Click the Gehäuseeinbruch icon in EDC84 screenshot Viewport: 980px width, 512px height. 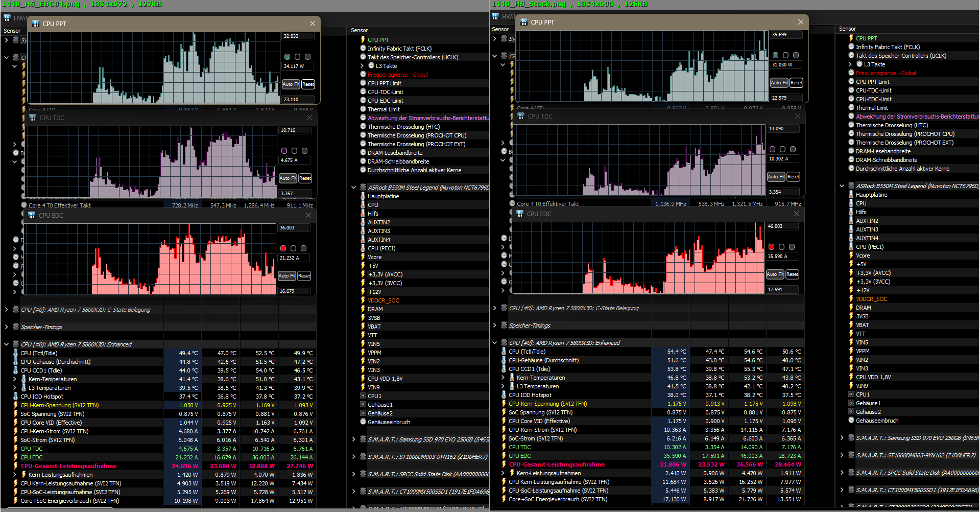[x=363, y=422]
